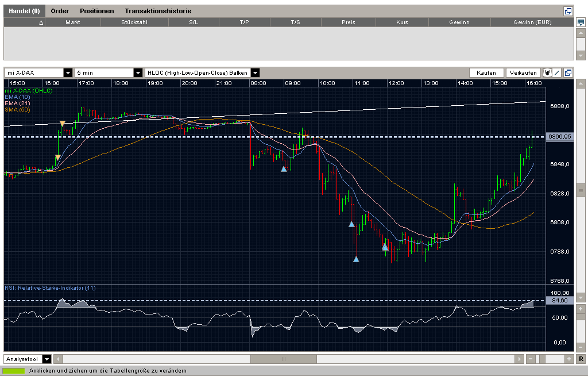Image resolution: width=588 pixels, height=376 pixels.
Task: Sort by the Kurs column header
Action: click(402, 22)
